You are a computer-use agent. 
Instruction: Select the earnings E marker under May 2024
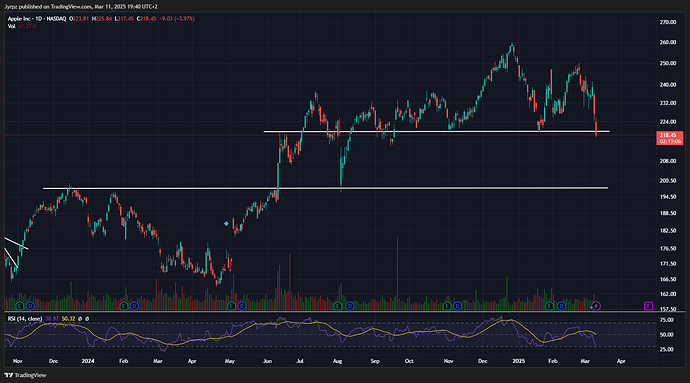[x=231, y=306]
